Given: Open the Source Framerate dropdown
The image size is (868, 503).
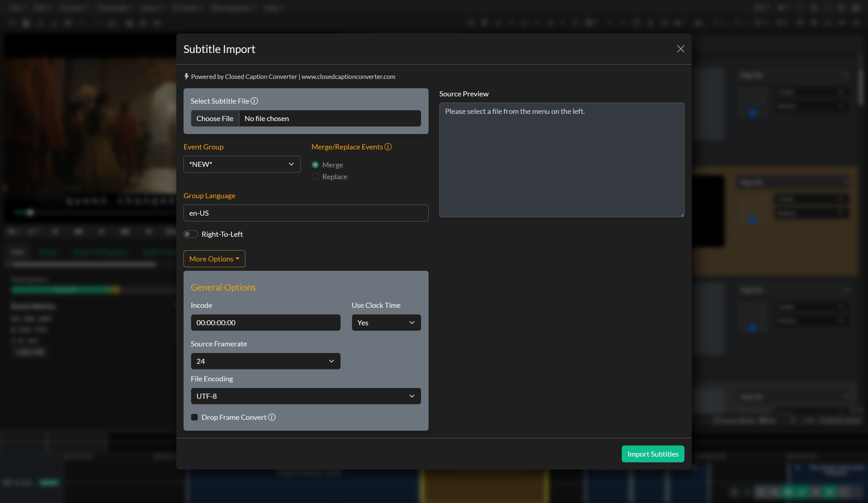Looking at the screenshot, I should click(266, 361).
